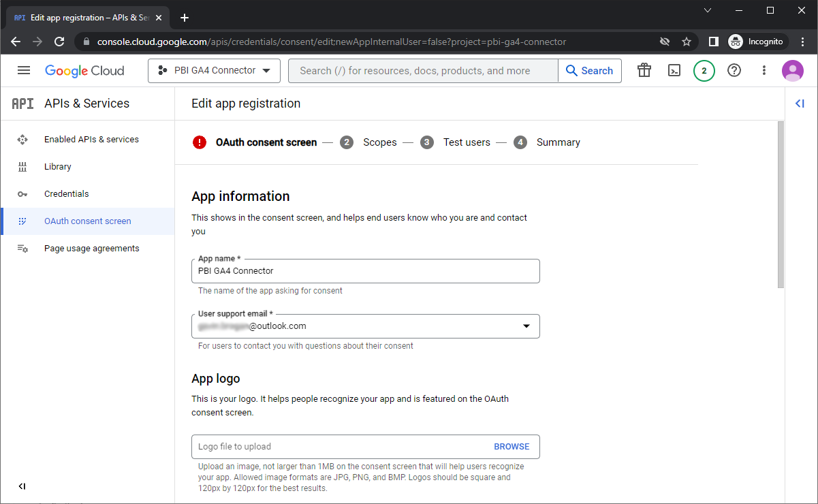Activate Cloud Shell terminal icon
Image resolution: width=818 pixels, height=504 pixels.
pos(674,70)
